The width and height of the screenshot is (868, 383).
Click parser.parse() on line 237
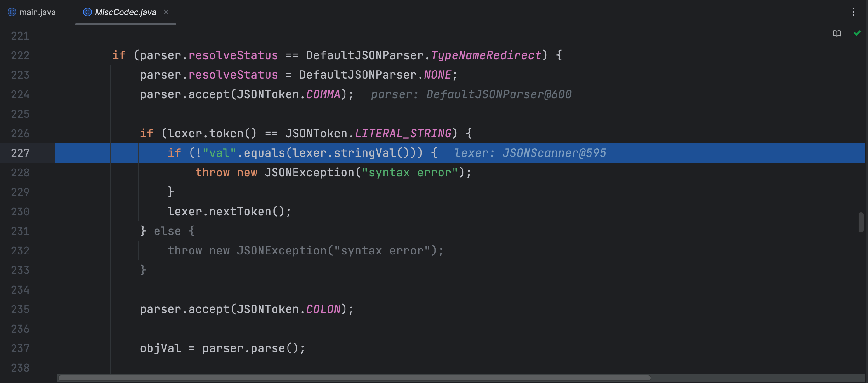tap(250, 348)
